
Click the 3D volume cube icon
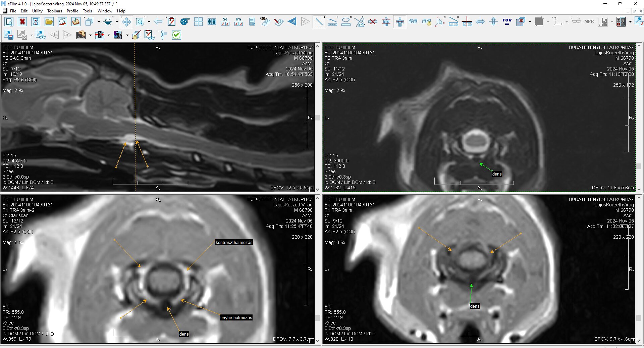pyautogui.click(x=521, y=22)
